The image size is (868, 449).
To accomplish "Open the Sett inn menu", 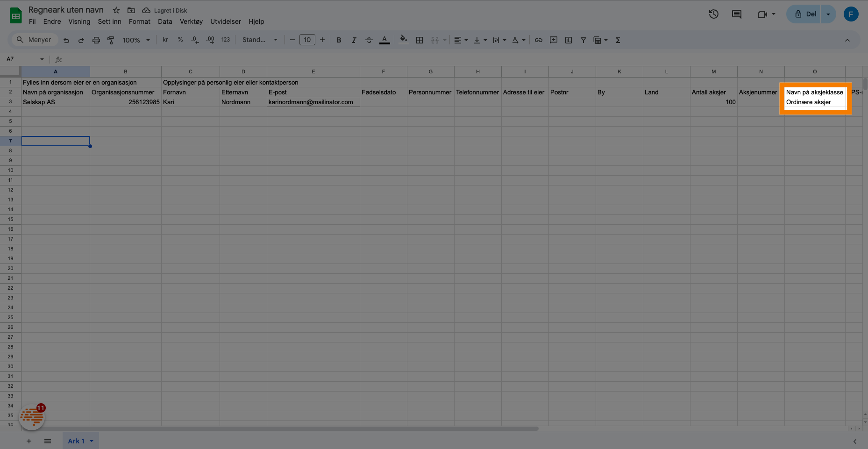I will point(109,21).
